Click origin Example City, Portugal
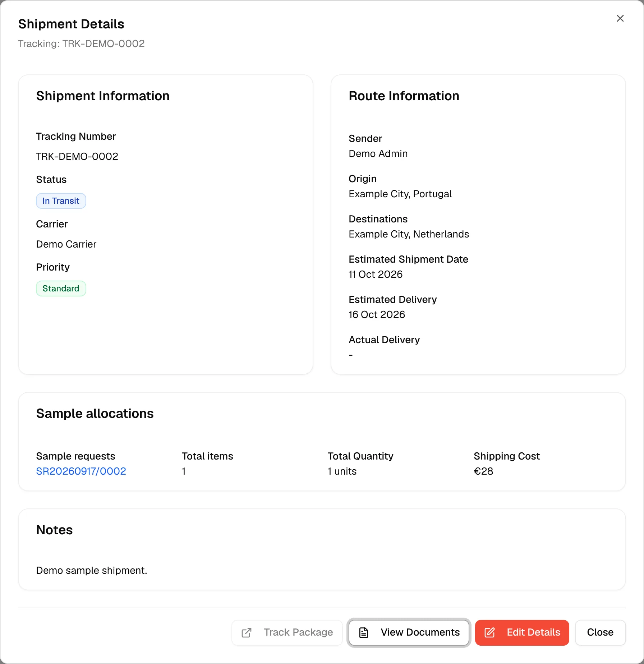The image size is (644, 664). point(400,194)
